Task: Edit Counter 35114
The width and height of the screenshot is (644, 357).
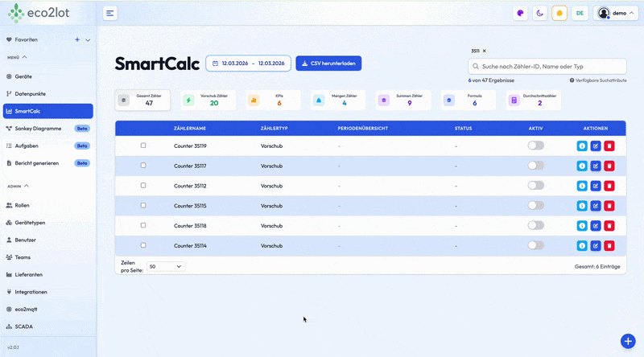Action: tap(596, 246)
